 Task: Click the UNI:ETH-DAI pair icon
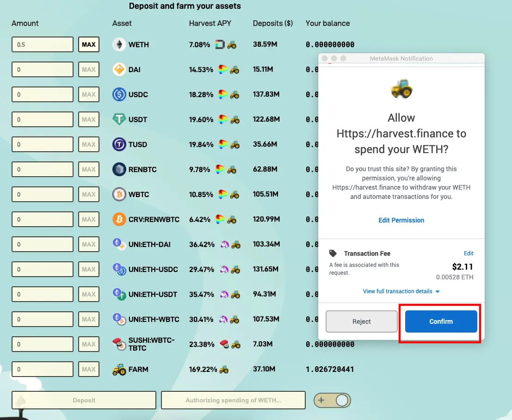tap(119, 244)
